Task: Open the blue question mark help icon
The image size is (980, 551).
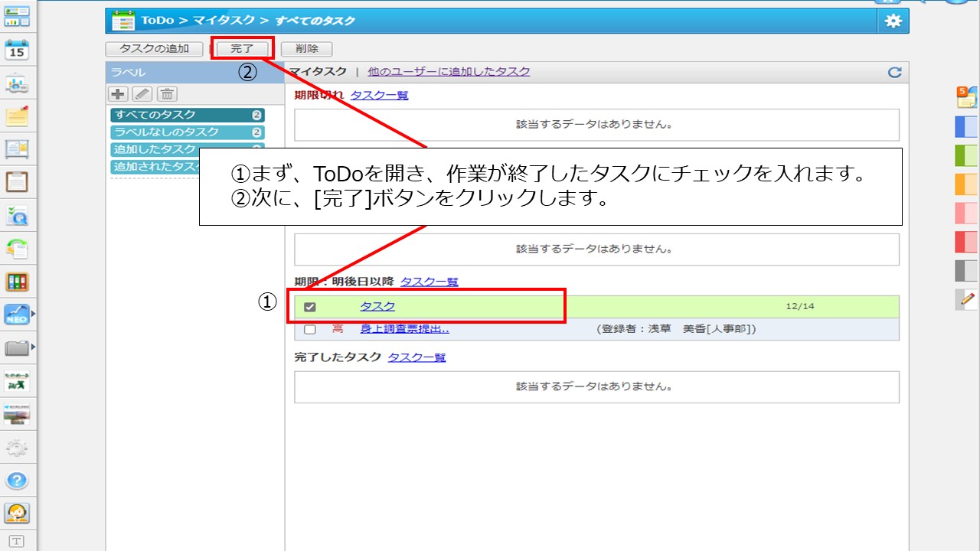Action: (17, 481)
